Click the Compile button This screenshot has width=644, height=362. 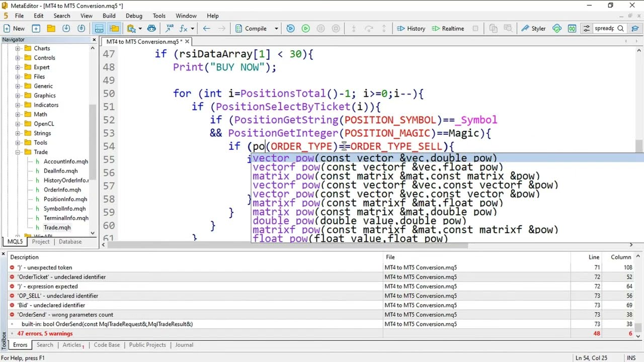(251, 29)
